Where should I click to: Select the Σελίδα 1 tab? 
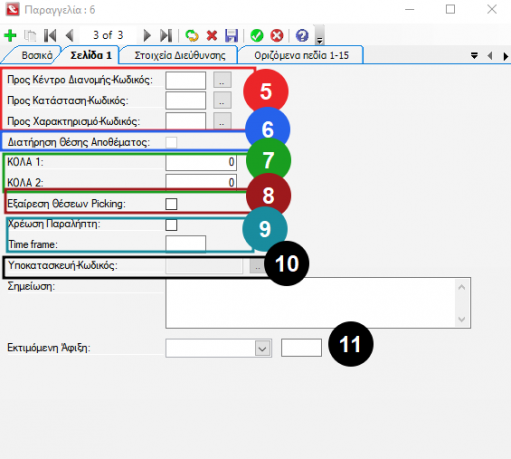pos(91,55)
